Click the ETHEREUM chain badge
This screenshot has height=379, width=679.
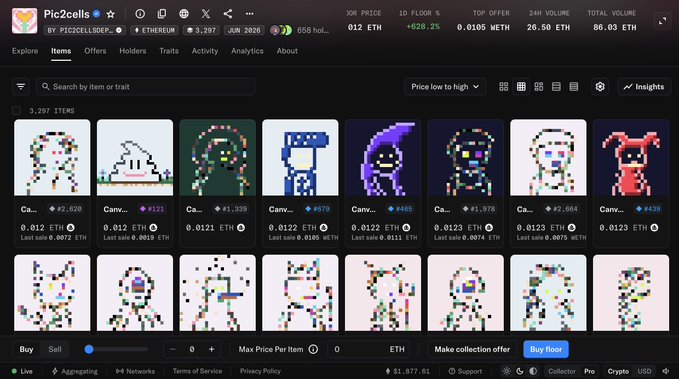coord(155,30)
